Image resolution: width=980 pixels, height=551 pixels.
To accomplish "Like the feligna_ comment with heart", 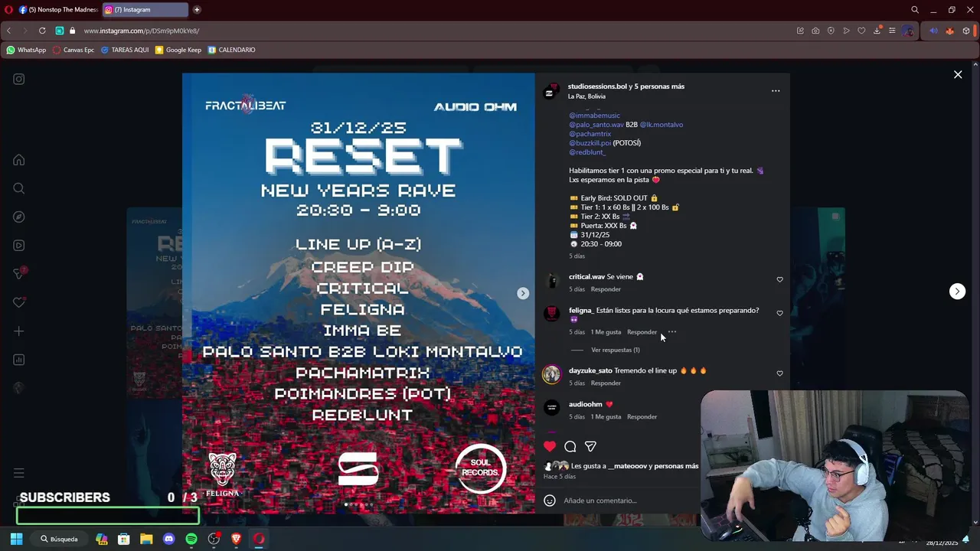I will tap(780, 313).
